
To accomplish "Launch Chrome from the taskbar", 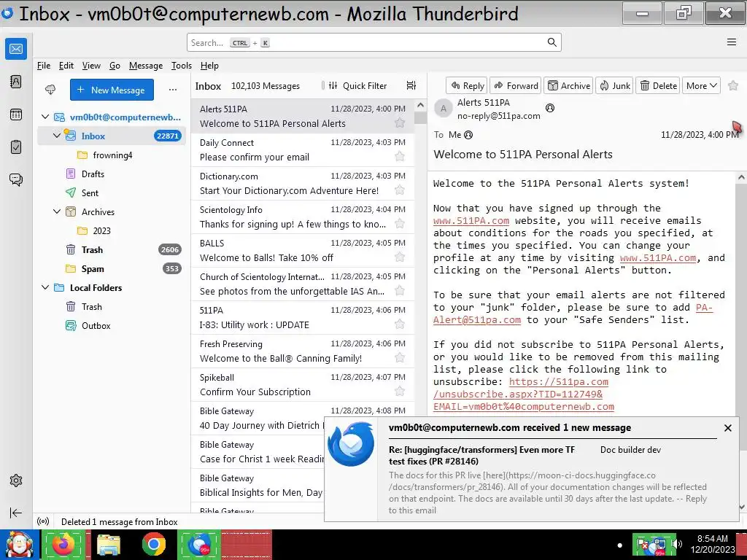I will point(153,544).
